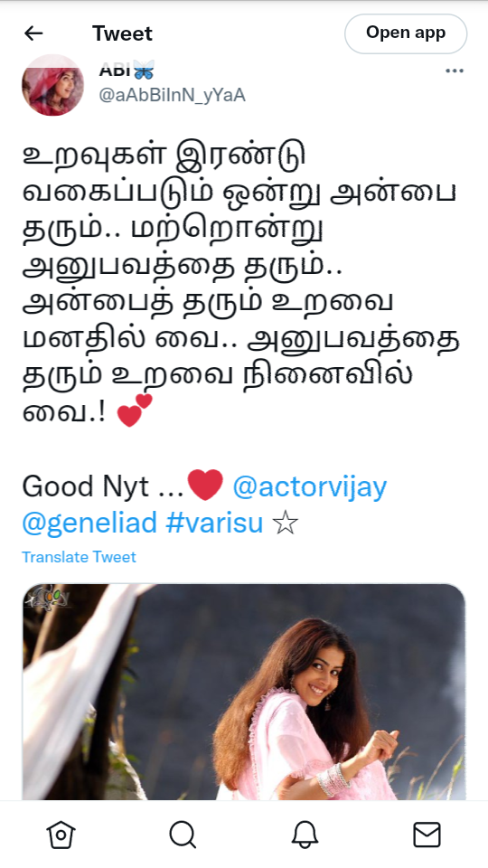Go back with the left arrow icon
The image size is (488, 868).
[33, 33]
